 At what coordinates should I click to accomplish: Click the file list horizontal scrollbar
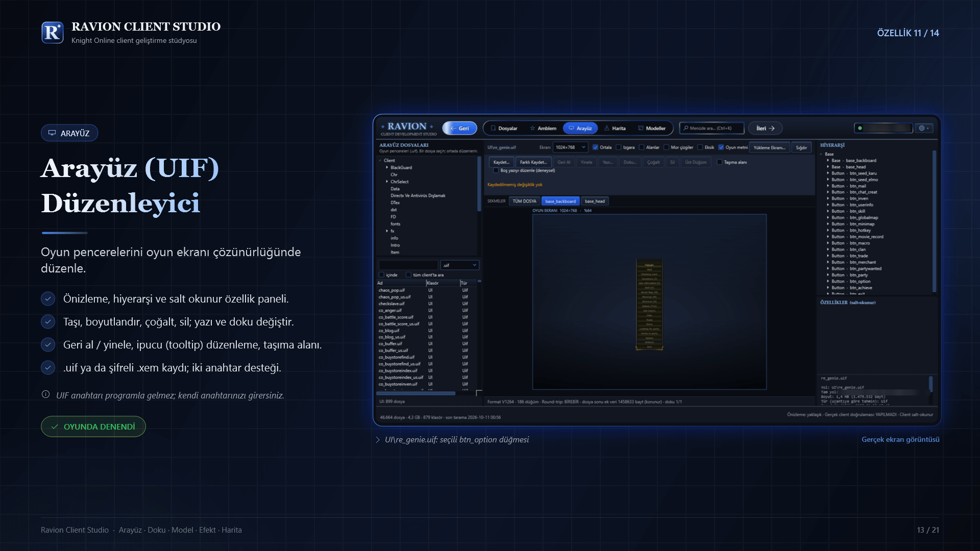(x=415, y=393)
